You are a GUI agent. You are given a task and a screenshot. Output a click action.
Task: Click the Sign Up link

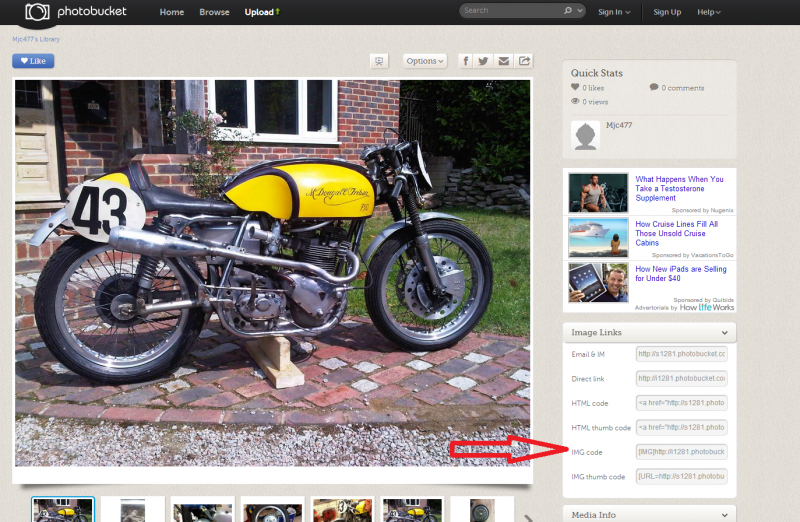(667, 12)
